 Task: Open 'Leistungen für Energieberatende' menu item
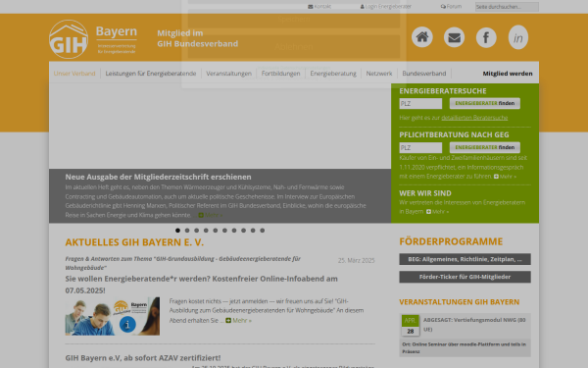151,74
